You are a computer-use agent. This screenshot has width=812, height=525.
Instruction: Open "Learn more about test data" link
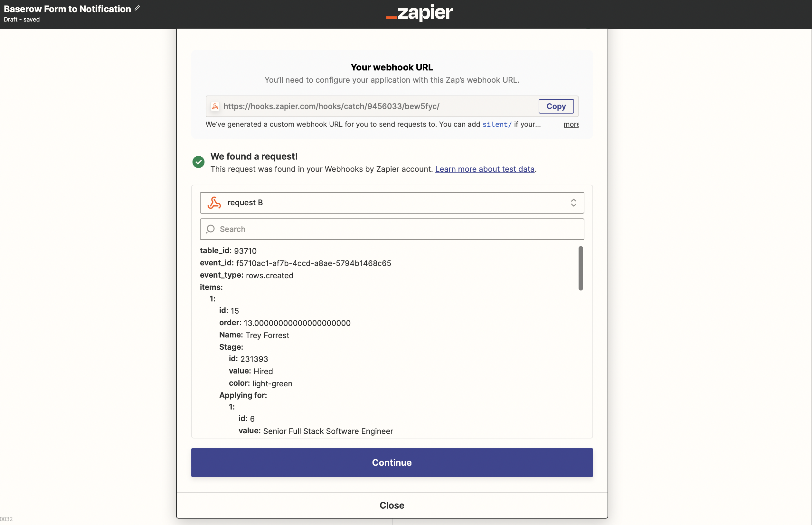[x=485, y=169]
